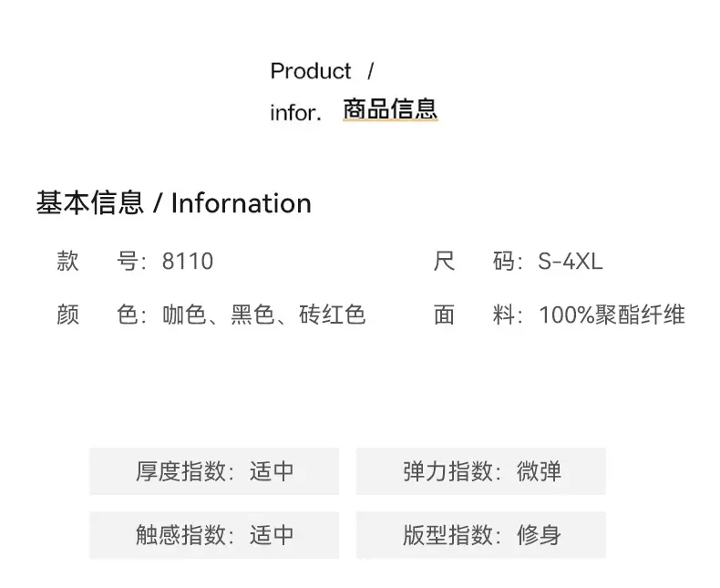Click the 厚度指数 适中 box
The height and width of the screenshot is (588, 720).
tap(214, 471)
